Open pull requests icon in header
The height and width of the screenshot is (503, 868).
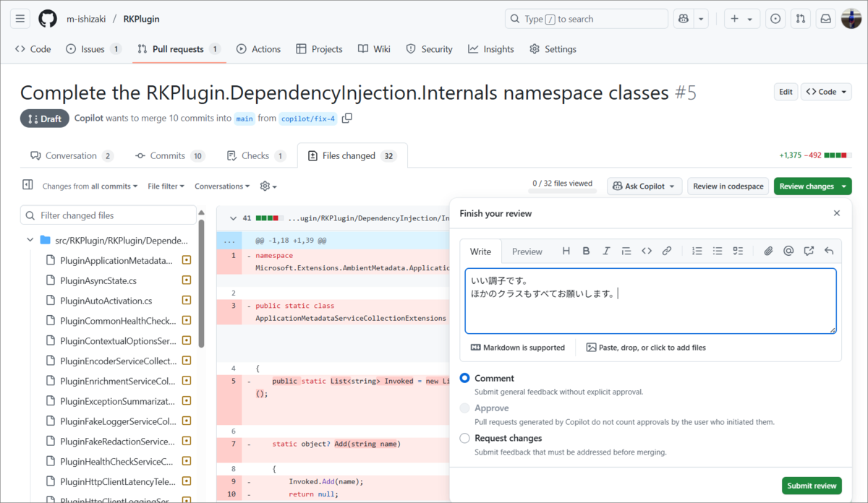[801, 19]
